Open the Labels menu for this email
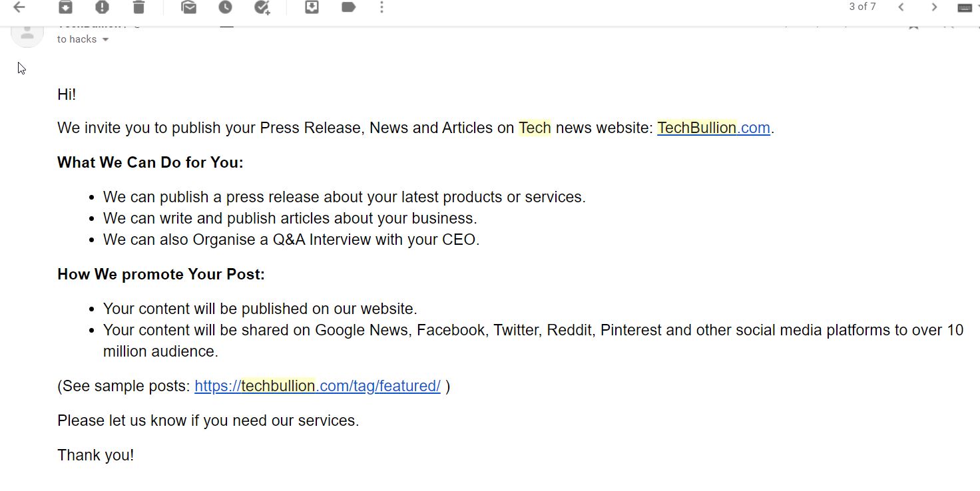This screenshot has width=980, height=491. point(348,7)
